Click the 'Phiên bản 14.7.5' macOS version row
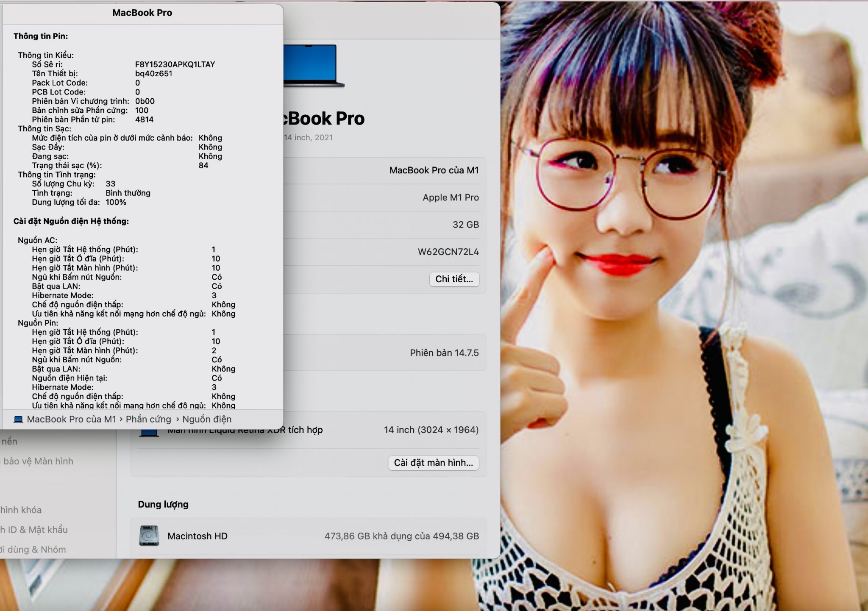The image size is (868, 611). [x=444, y=353]
